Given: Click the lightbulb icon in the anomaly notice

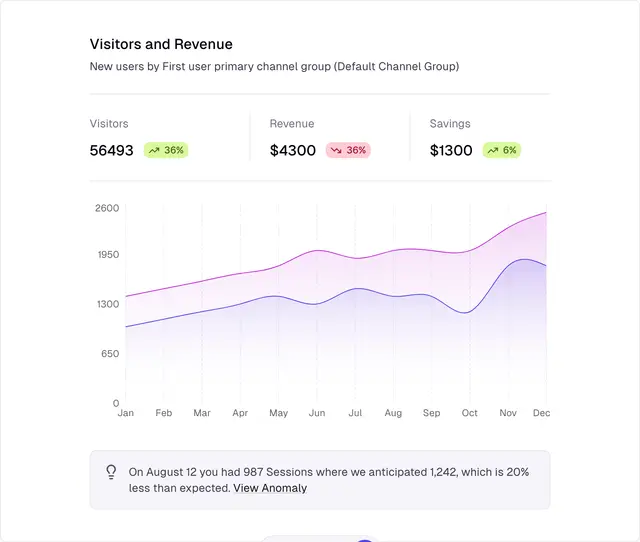Looking at the screenshot, I should click(x=111, y=472).
